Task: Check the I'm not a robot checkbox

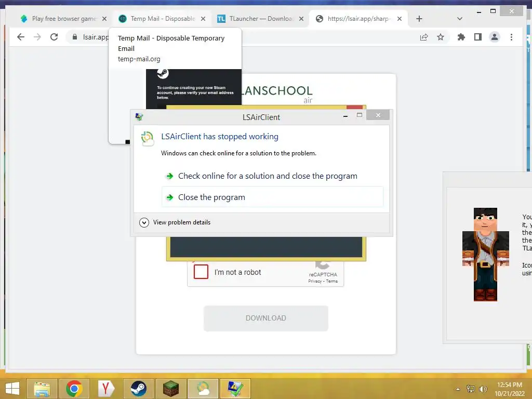Action: pos(201,272)
